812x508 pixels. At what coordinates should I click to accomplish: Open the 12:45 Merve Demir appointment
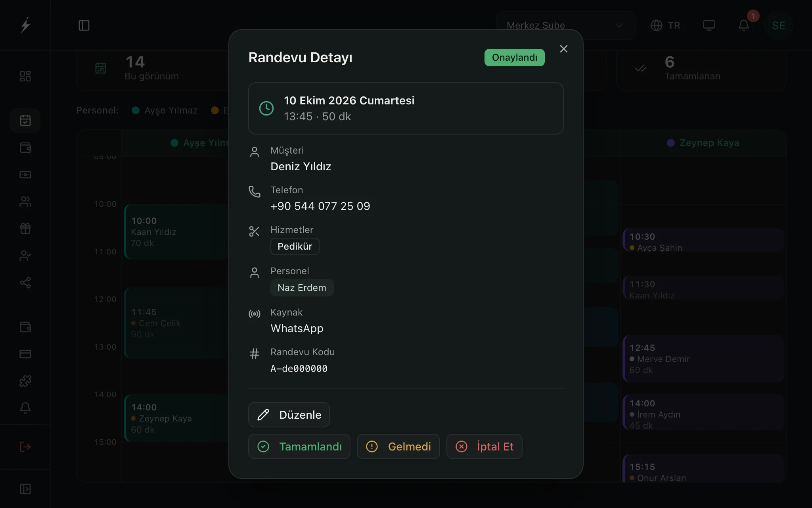(703, 359)
